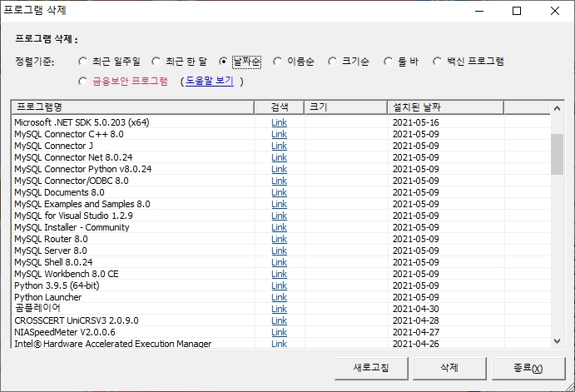The width and height of the screenshot is (575, 392).
Task: Click the list scroll down arrow
Action: click(557, 341)
